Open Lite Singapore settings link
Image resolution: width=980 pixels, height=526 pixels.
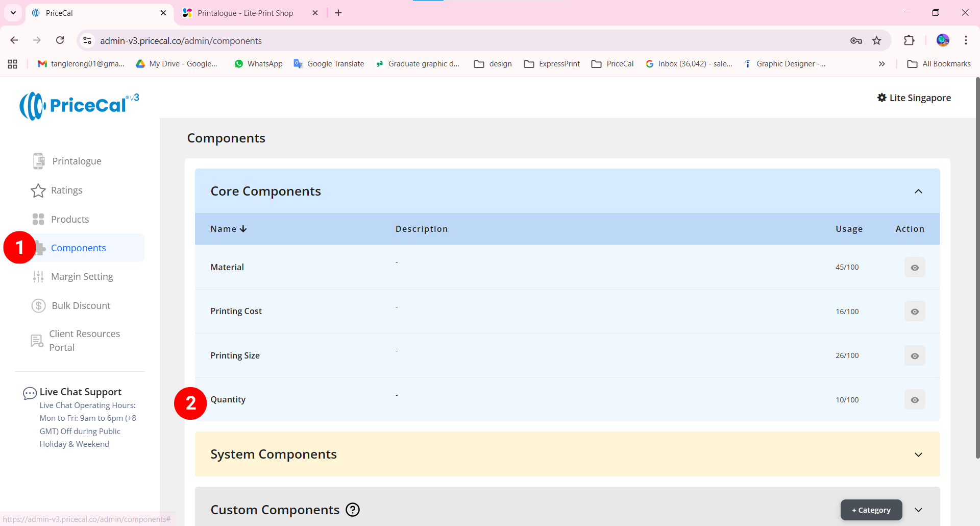914,98
